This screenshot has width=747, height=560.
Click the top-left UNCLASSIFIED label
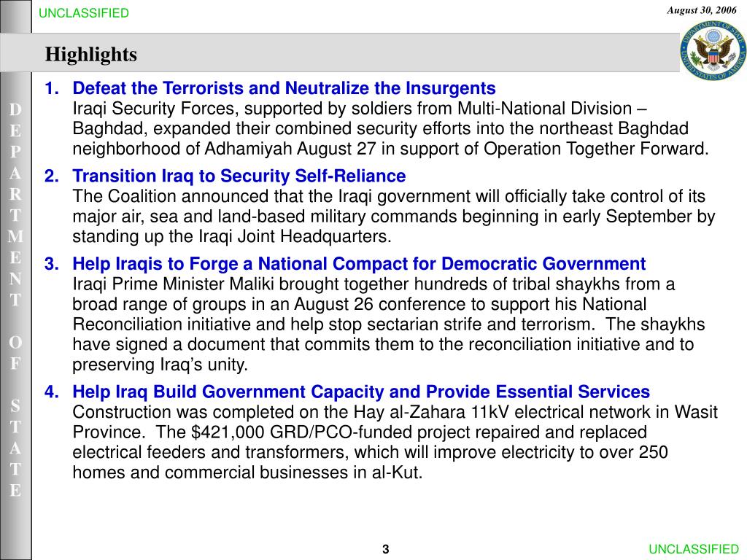coord(84,13)
